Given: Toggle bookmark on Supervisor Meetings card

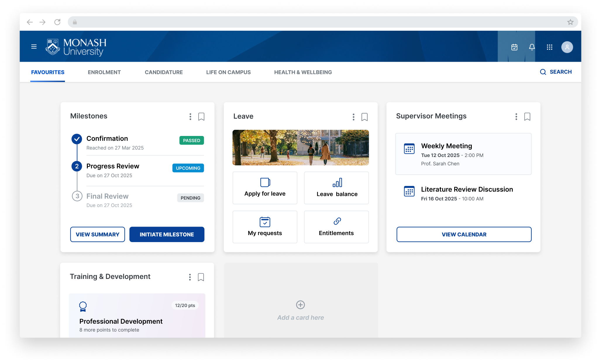Looking at the screenshot, I should point(527,117).
